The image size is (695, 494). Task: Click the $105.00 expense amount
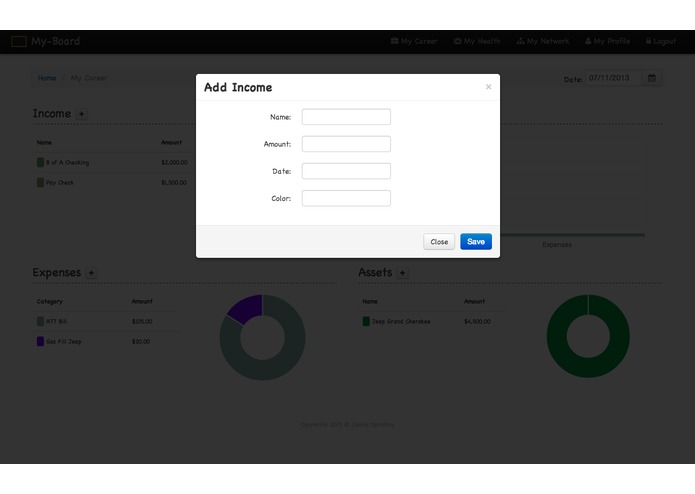coord(142,321)
